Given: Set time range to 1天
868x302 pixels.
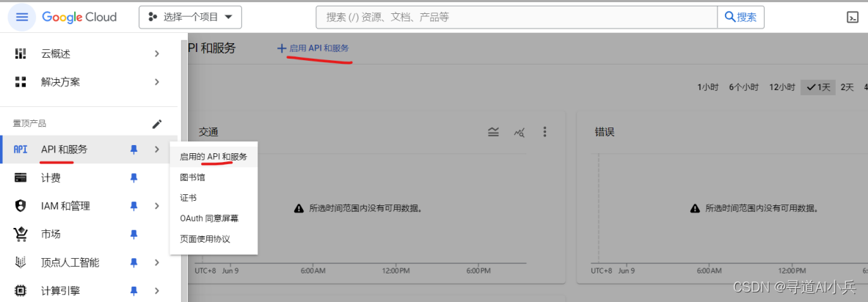Looking at the screenshot, I should (x=818, y=86).
